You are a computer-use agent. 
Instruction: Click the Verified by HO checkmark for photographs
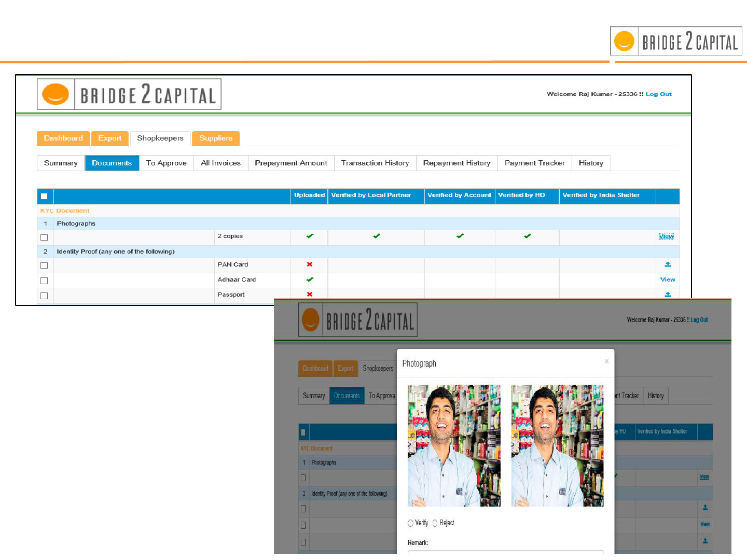click(x=527, y=236)
